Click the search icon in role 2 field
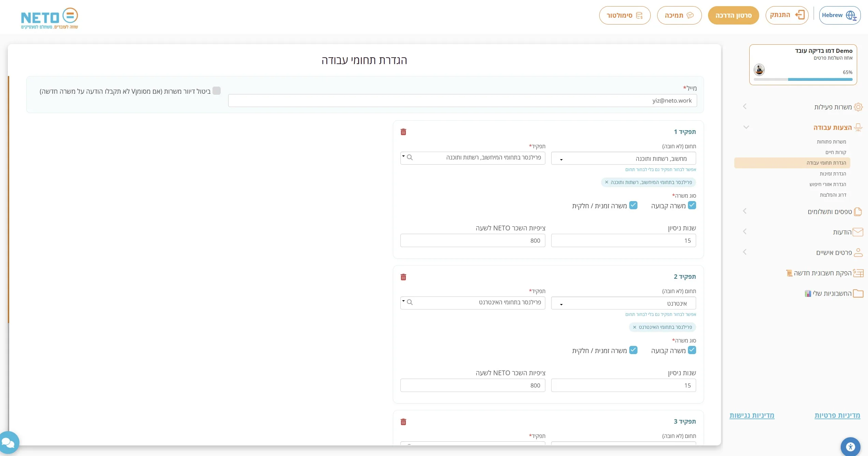 [410, 302]
